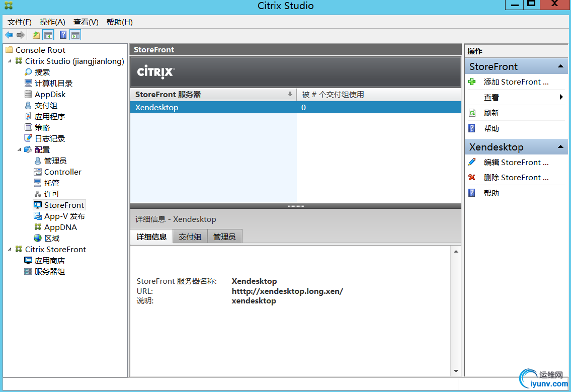Viewport: 571px width, 392px height.
Task: Select the Xendesktop row in server list
Action: click(296, 108)
